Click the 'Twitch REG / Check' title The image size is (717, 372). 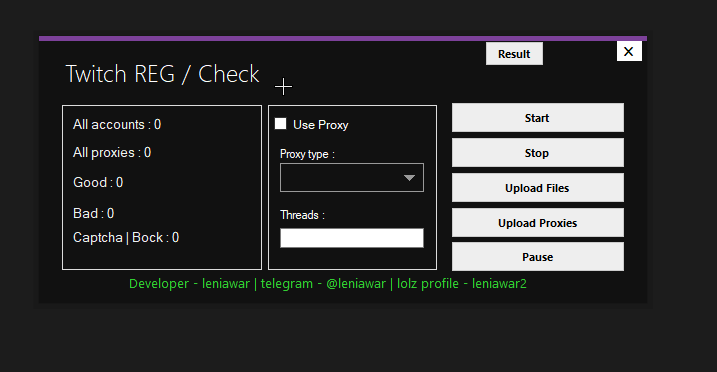point(162,74)
